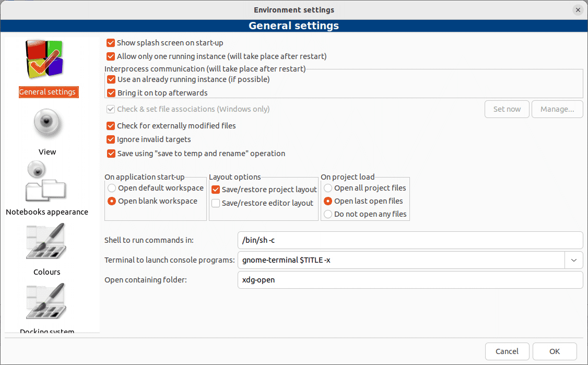Open the General settings category icon
Viewport: 588px width, 365px height.
pos(45,60)
